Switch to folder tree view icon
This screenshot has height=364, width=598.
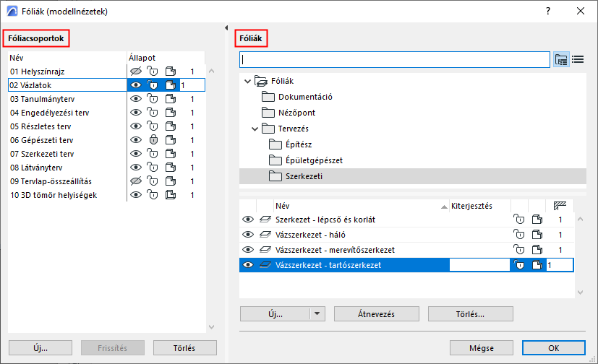click(561, 59)
